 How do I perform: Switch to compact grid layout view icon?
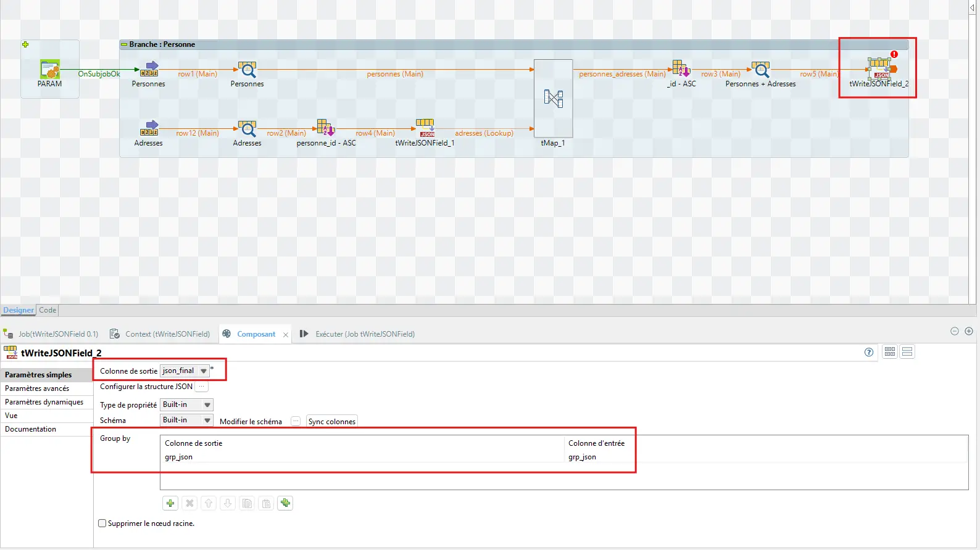(x=889, y=352)
